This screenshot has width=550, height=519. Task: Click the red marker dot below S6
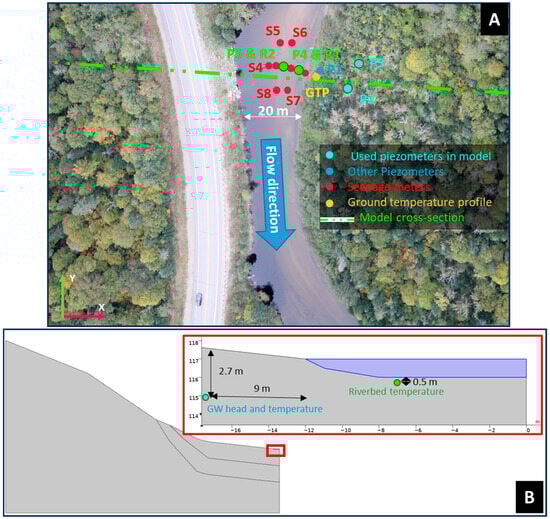pos(292,43)
